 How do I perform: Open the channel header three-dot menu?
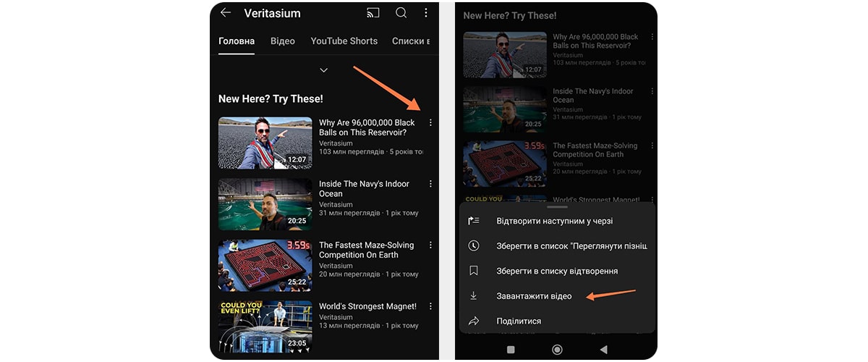(426, 13)
